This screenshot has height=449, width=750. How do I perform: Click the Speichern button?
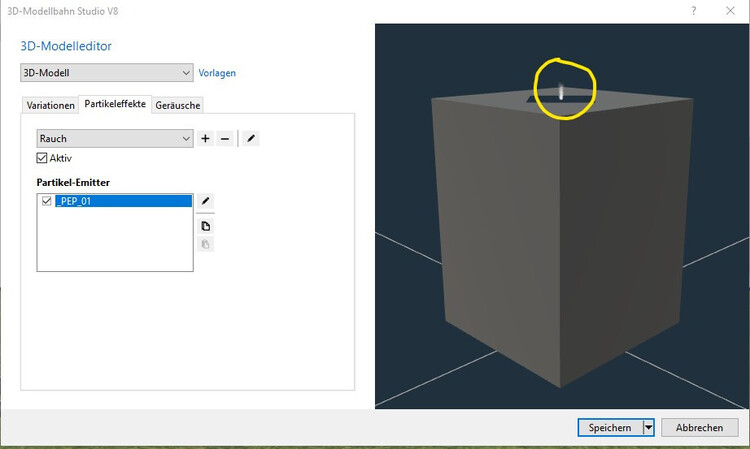[x=610, y=427]
